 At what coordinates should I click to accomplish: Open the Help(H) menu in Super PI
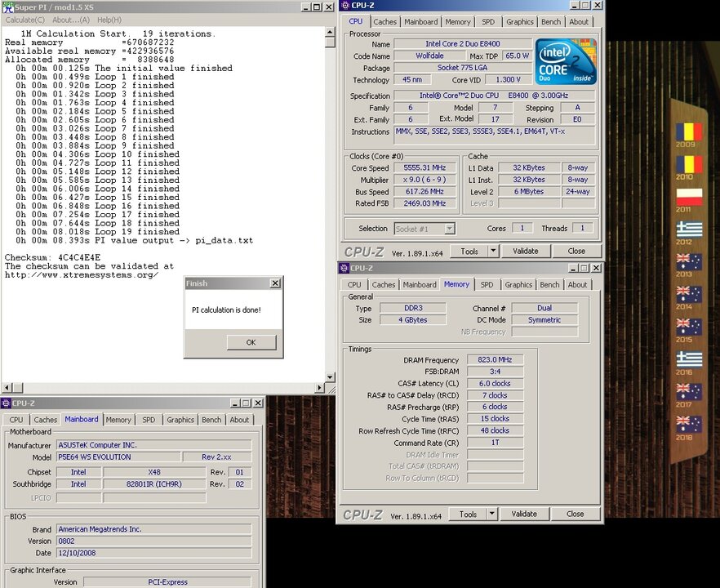coord(109,20)
